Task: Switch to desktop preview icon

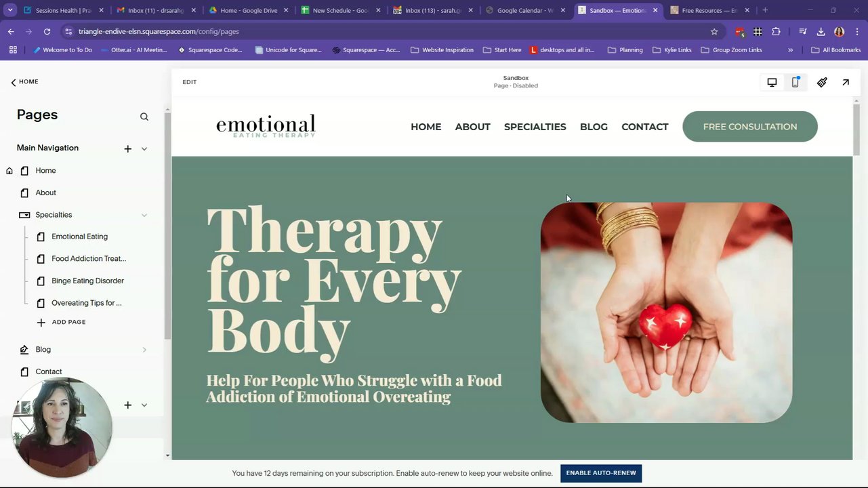Action: [x=772, y=82]
